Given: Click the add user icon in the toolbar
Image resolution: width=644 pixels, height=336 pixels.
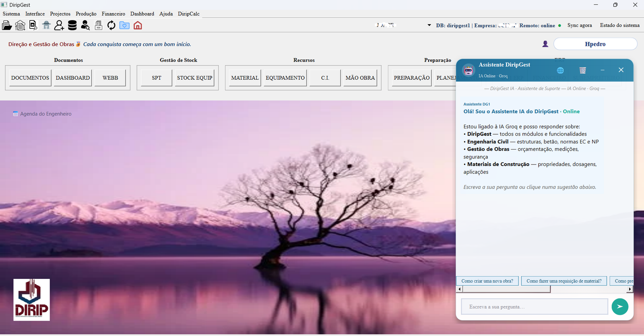Looking at the screenshot, I should tap(59, 26).
